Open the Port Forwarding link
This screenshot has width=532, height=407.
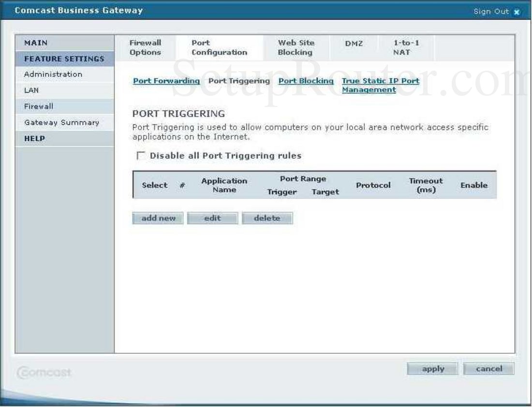point(166,81)
